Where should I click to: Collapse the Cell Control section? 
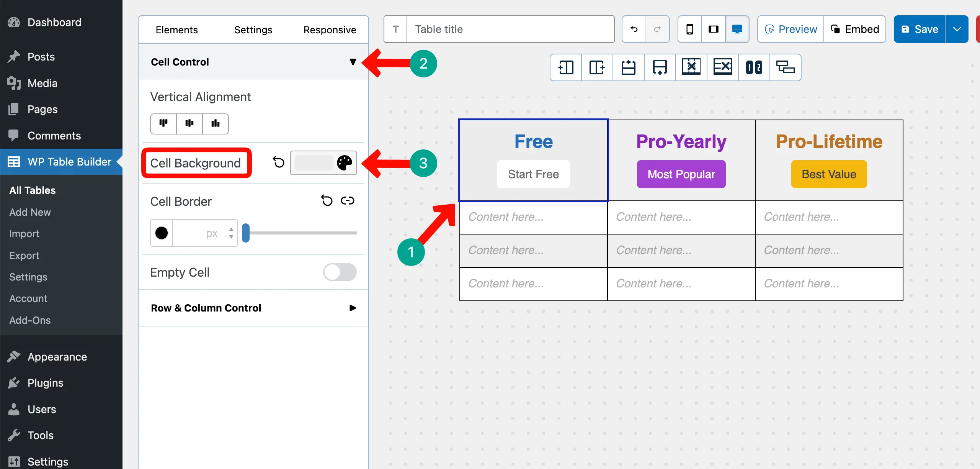pos(353,62)
